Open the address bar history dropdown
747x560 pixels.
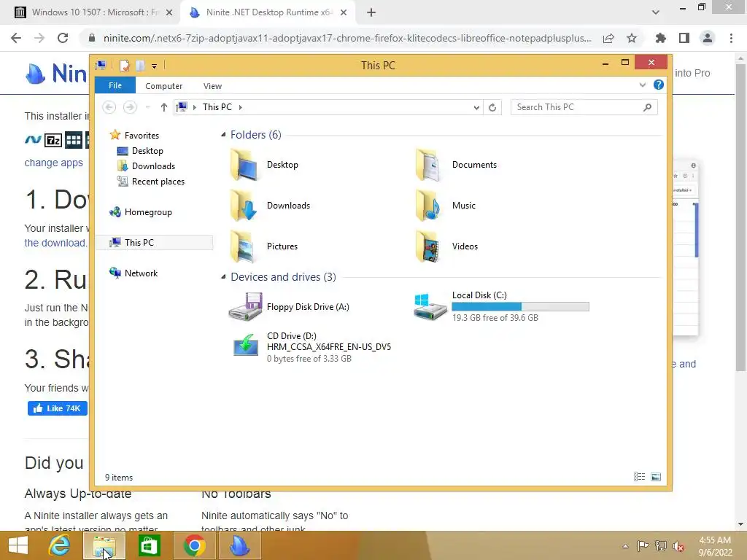coord(476,108)
